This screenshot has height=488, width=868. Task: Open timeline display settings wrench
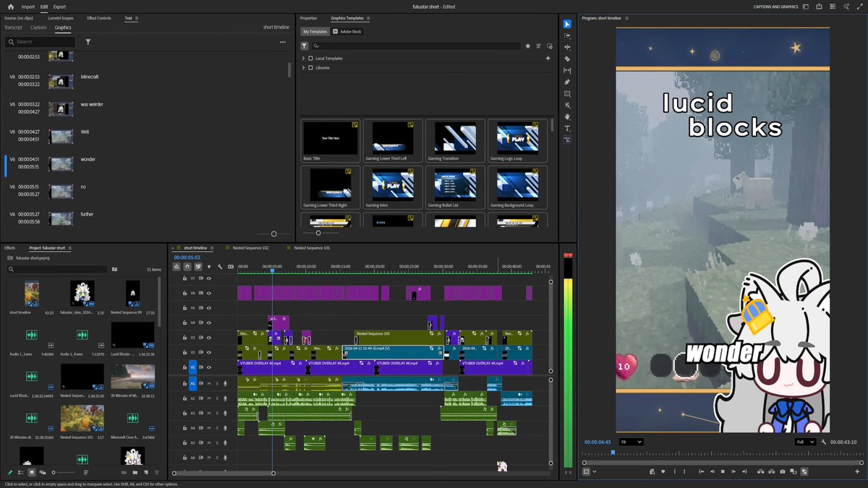pos(220,266)
